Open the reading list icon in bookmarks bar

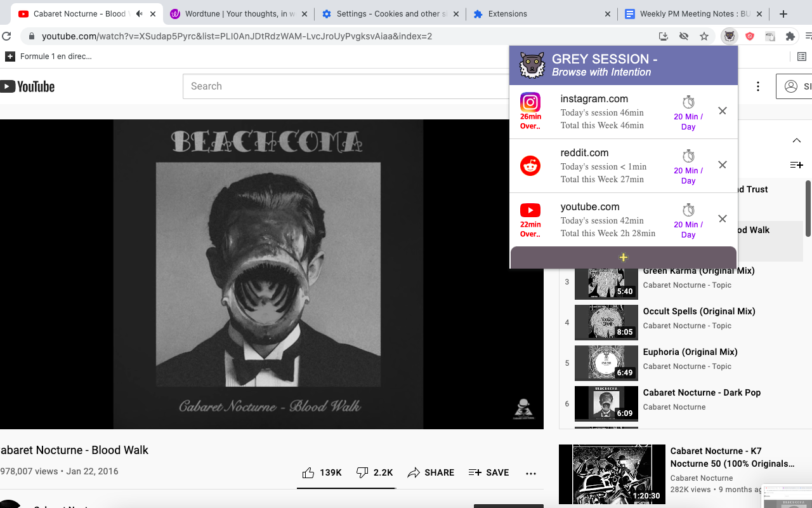tap(802, 57)
